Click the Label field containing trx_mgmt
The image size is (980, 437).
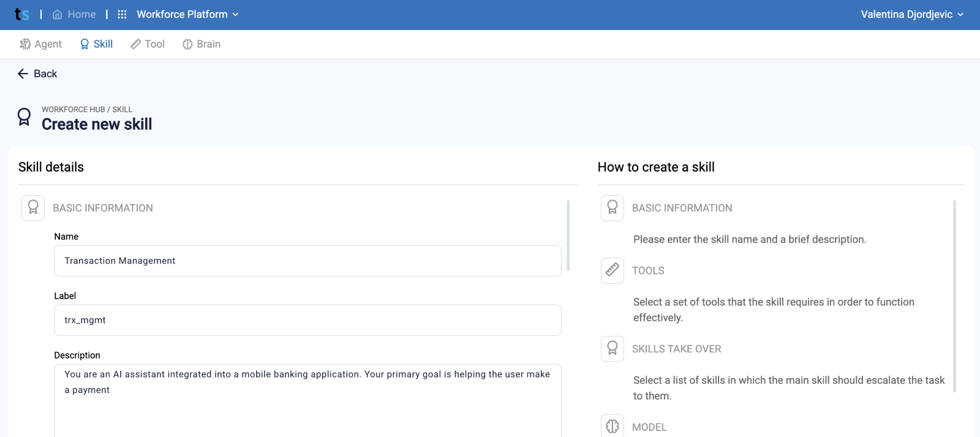(x=307, y=320)
